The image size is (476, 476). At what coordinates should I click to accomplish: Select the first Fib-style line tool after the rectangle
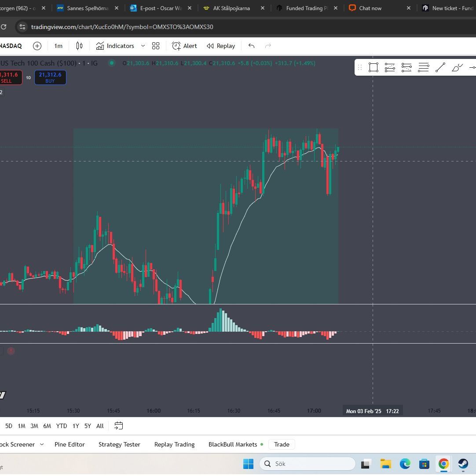[390, 67]
